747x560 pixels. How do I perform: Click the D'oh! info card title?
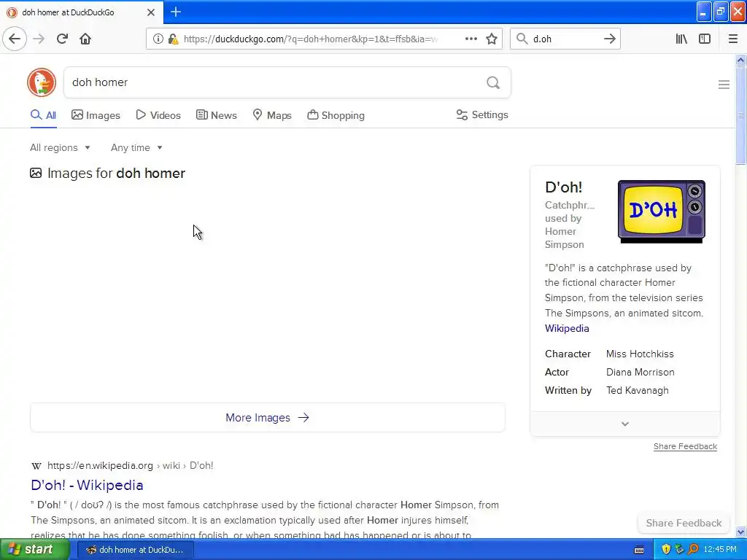(564, 187)
